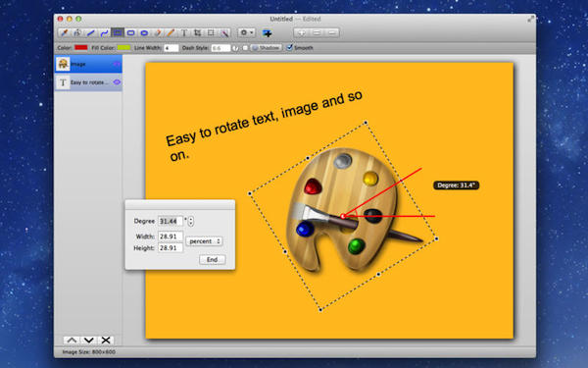Screen dimensions: 588x368
Task: Select the ellipse shape tool
Action: tap(144, 33)
